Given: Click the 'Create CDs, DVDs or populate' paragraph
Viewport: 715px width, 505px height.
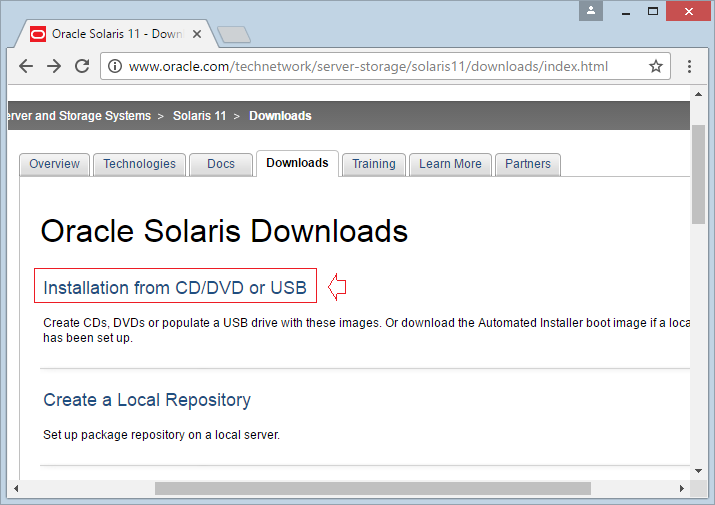Looking at the screenshot, I should tap(366, 330).
